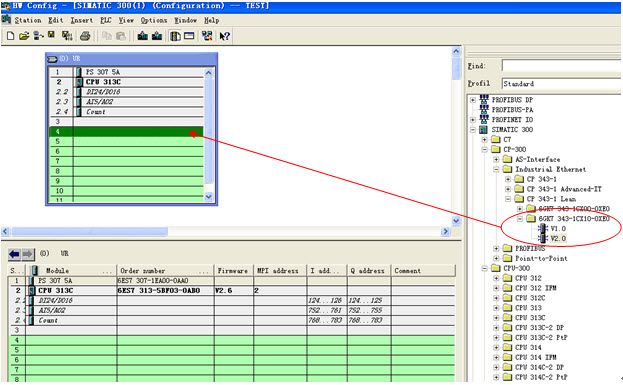
Task: Click into the Find search field
Action: pos(561,66)
